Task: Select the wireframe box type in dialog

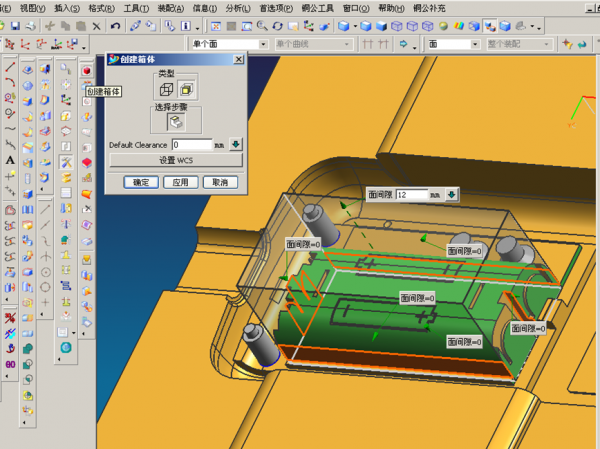Action: (x=166, y=90)
